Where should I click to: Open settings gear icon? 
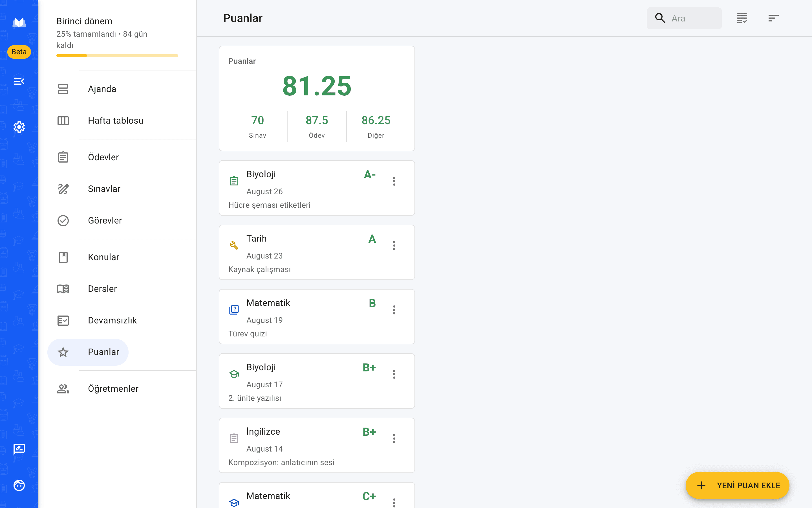[x=19, y=127]
